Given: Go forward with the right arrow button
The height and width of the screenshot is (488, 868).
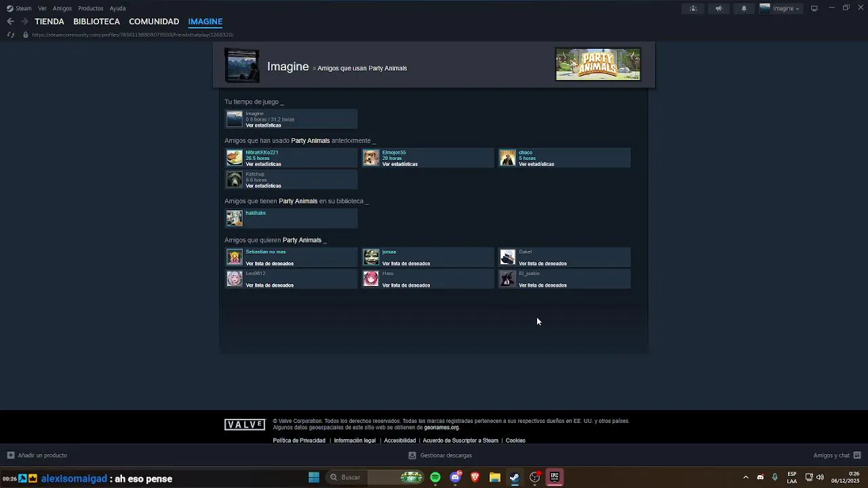Looking at the screenshot, I should (24, 22).
